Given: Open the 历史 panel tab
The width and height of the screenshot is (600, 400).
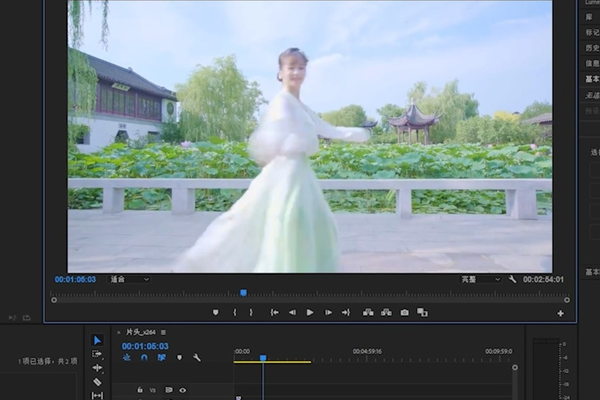Looking at the screenshot, I should pyautogui.click(x=592, y=47).
